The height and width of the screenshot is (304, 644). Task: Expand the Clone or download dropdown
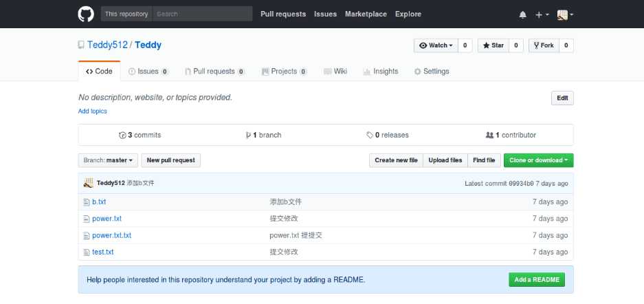tap(538, 160)
